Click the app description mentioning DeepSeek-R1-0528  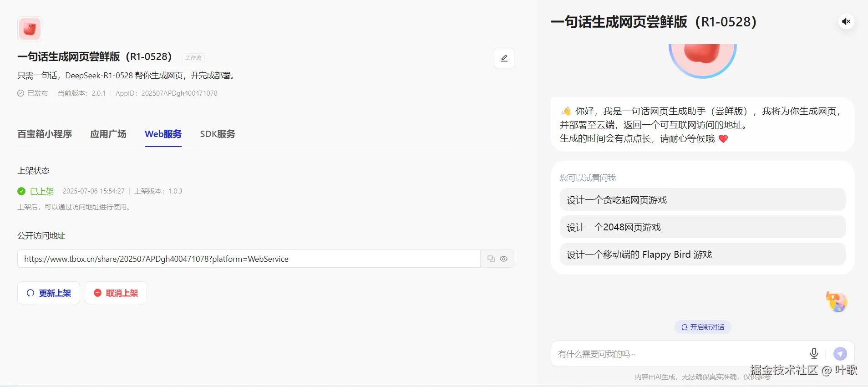pyautogui.click(x=127, y=76)
